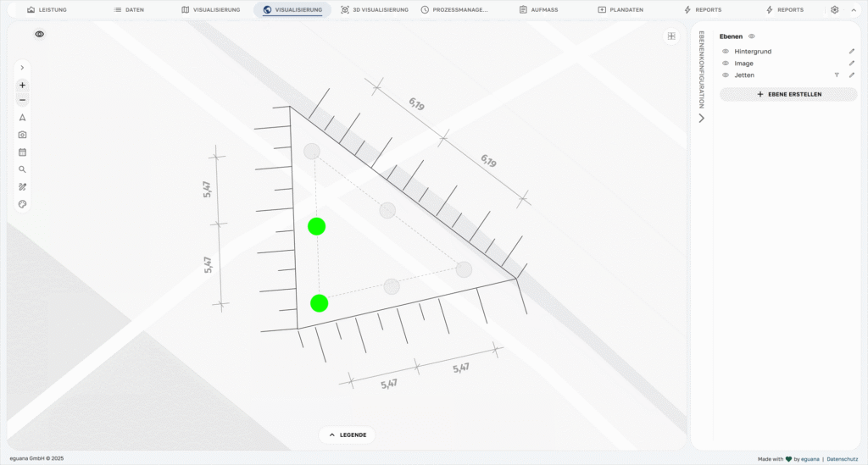Screen dimensions: 868x465
Task: Collapse the Ebenenkonfiguration side panel
Action: (701, 119)
